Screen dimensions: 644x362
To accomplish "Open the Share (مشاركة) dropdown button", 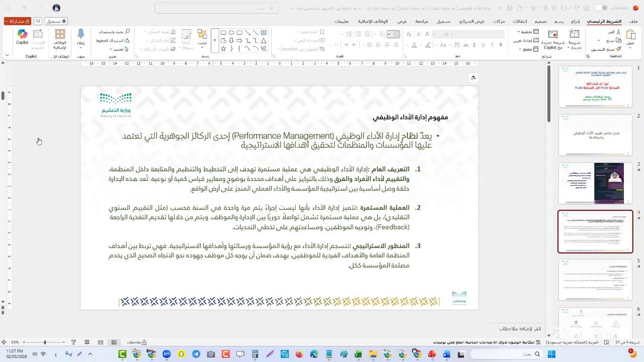I will 18,21.
